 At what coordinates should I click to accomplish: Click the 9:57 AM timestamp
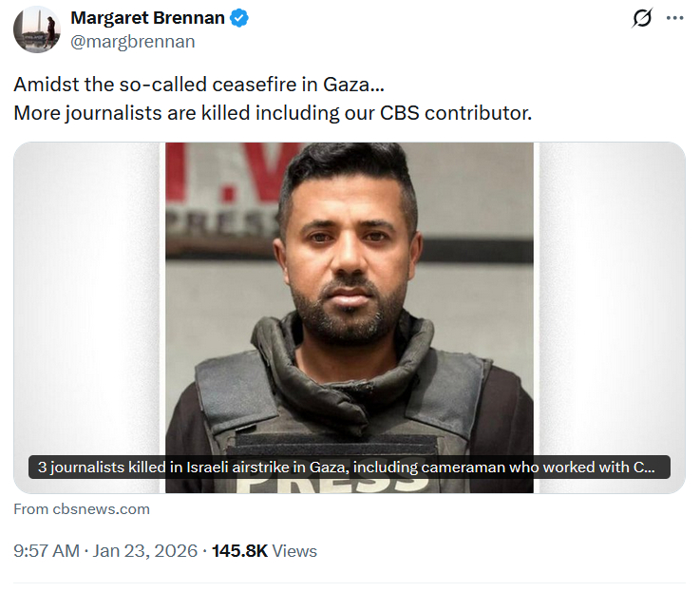[47, 551]
